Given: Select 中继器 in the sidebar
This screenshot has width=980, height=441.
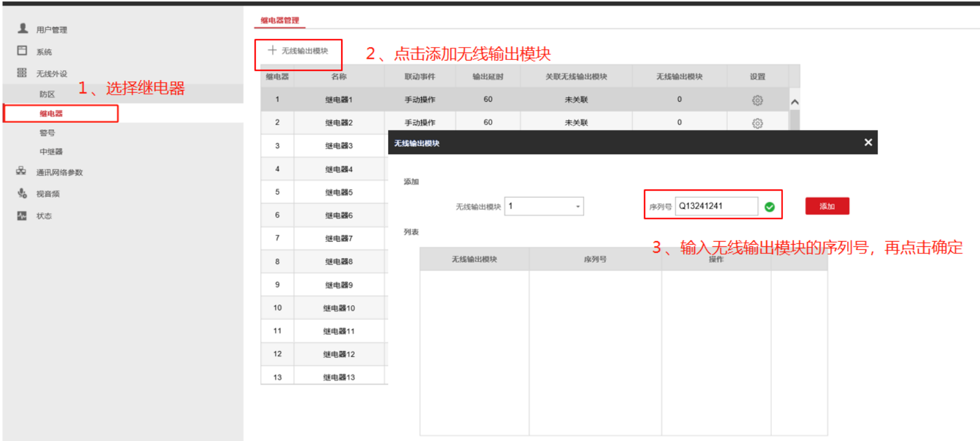Looking at the screenshot, I should tap(51, 152).
